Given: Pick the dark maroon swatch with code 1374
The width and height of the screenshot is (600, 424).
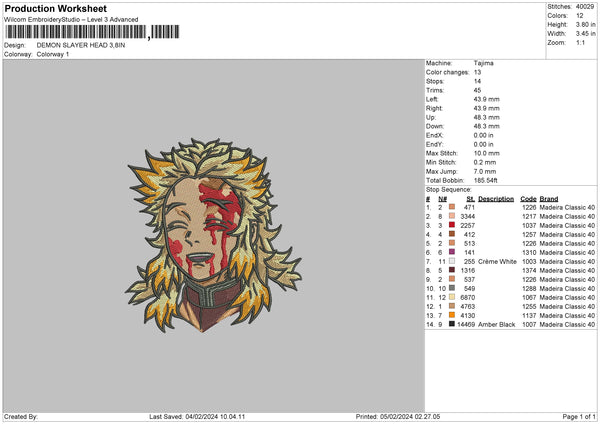Looking at the screenshot, I should point(452,270).
